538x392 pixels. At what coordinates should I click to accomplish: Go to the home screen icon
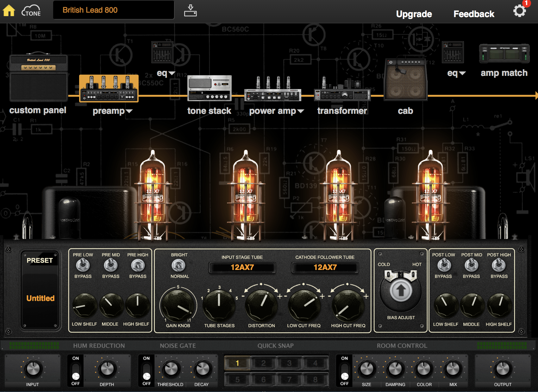coord(9,10)
